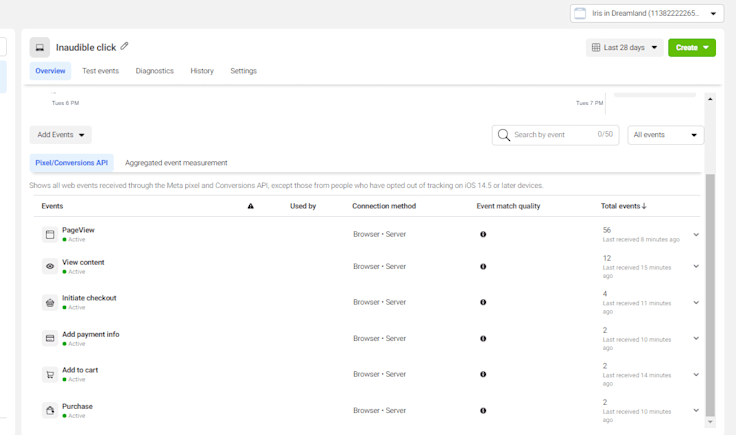This screenshot has height=435, width=736.
Task: Select the Pixel/Conversions API tab
Action: point(71,163)
